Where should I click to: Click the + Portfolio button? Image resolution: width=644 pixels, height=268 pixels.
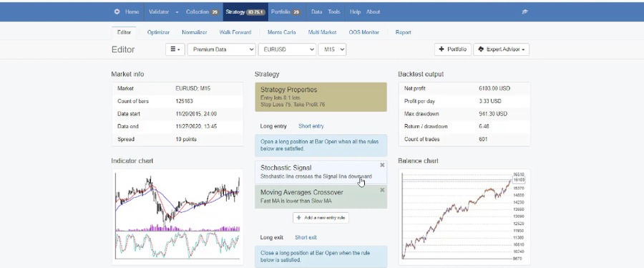(453, 49)
